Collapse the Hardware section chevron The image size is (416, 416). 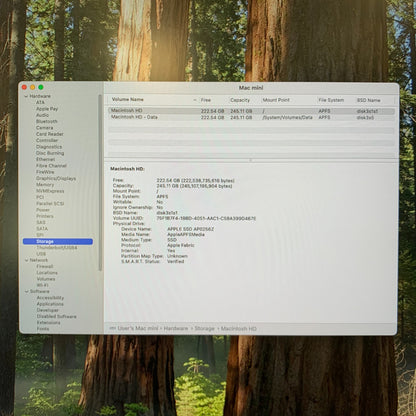pyautogui.click(x=26, y=96)
